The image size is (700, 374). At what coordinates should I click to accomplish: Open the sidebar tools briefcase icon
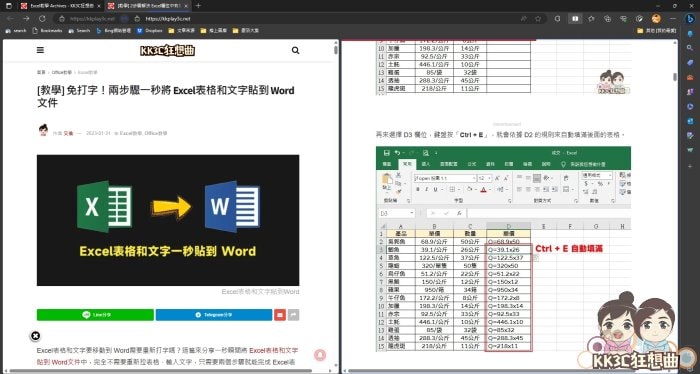pos(690,77)
